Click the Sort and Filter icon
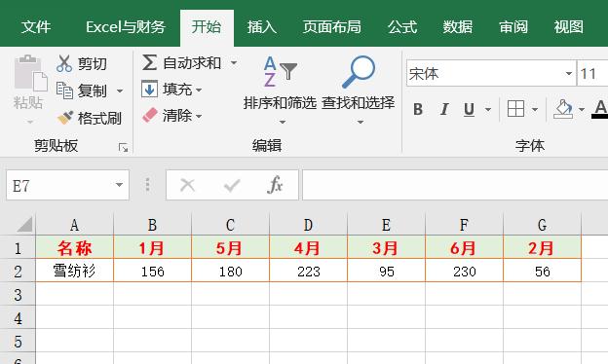 click(x=280, y=72)
